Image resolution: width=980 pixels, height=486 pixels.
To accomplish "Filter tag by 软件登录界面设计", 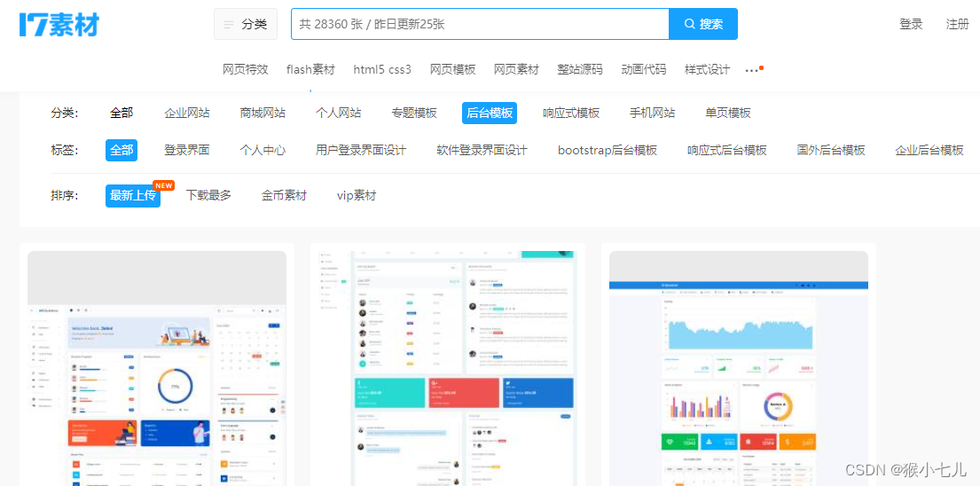I will coord(482,151).
